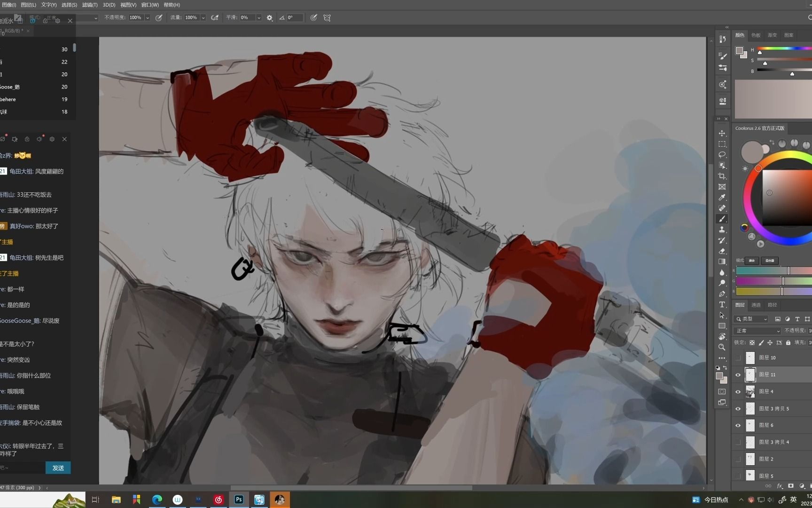Screen dimensions: 812x508
Task: Select the Dodge tool
Action: (x=722, y=283)
